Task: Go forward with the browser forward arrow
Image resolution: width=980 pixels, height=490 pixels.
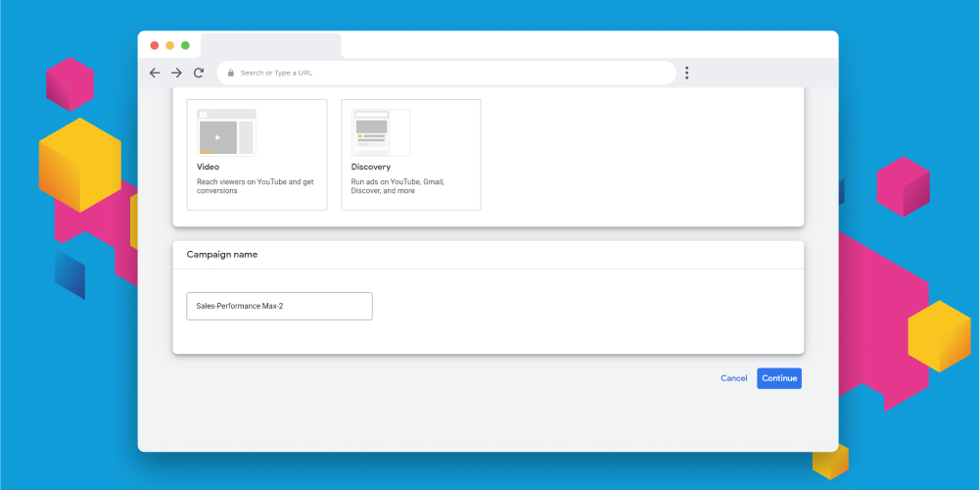Action: tap(176, 73)
